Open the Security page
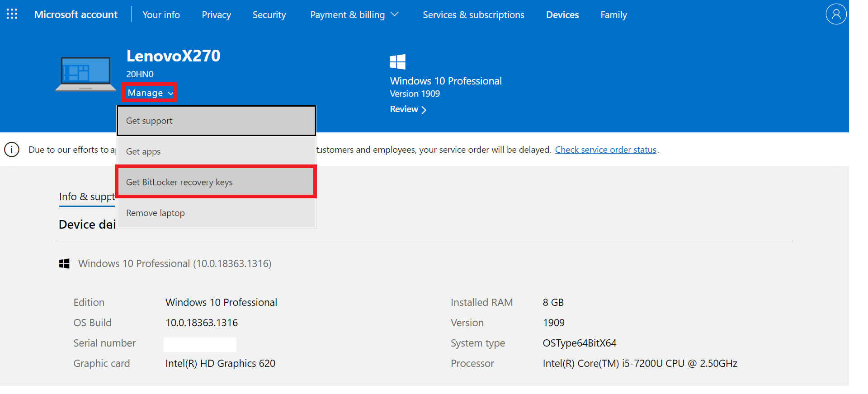Image resolution: width=868 pixels, height=394 pixels. click(269, 15)
